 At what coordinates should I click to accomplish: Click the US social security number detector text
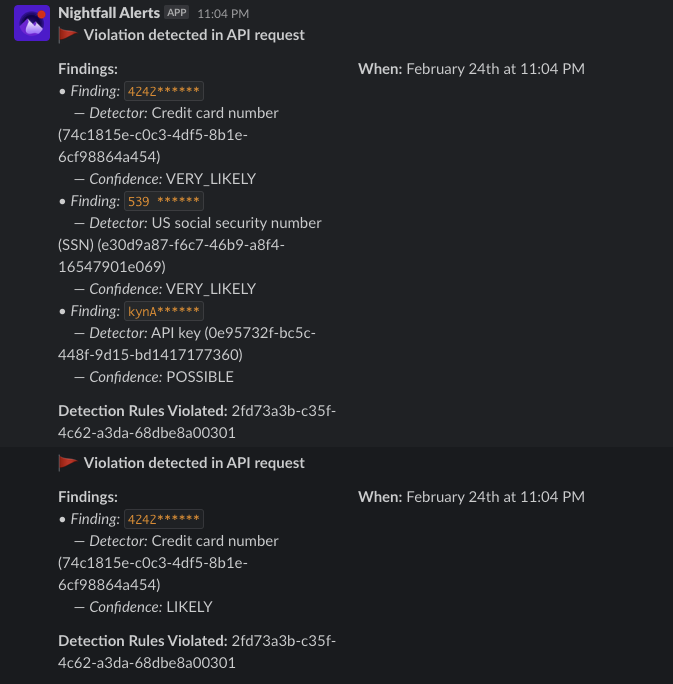tap(236, 223)
